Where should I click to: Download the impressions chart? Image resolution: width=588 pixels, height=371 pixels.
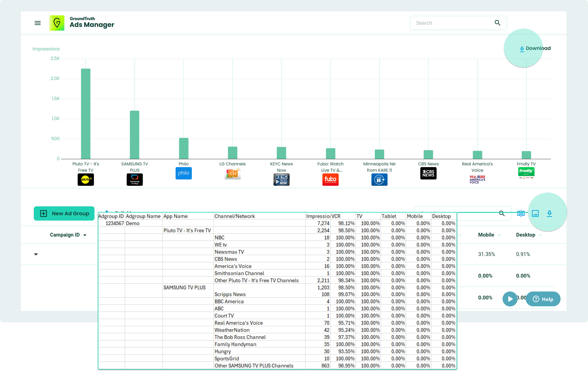click(x=535, y=48)
